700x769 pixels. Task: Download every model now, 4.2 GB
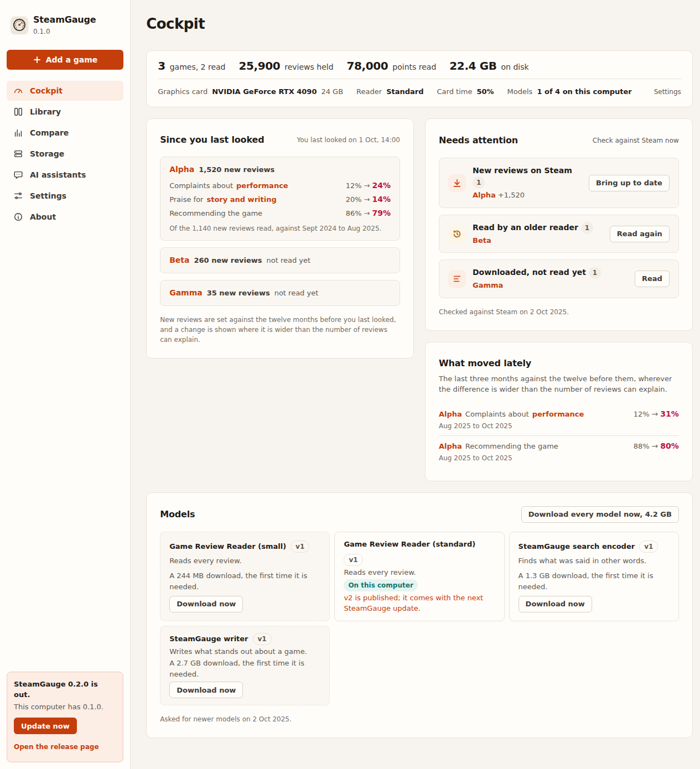pyautogui.click(x=600, y=515)
